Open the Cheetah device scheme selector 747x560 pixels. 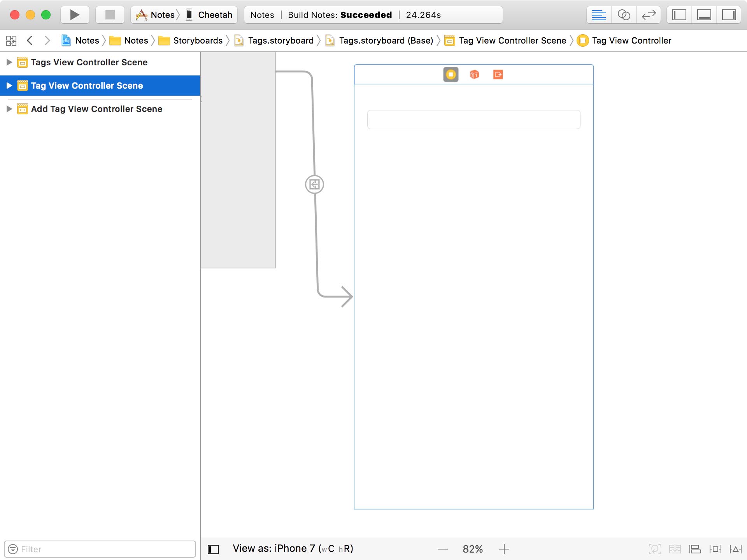pos(210,15)
